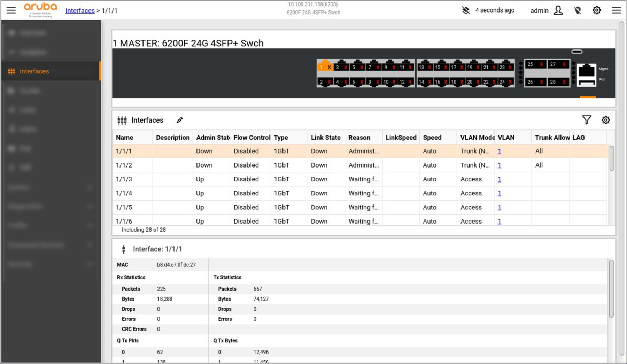Click the live-update disabled icon beside timestamp
This screenshot has height=364, width=627.
click(466, 10)
